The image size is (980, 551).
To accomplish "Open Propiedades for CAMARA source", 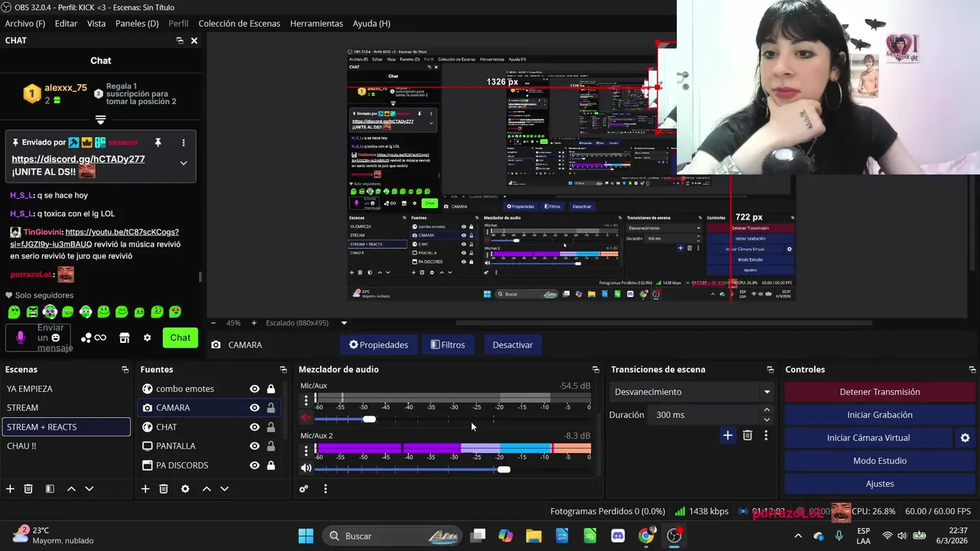I will click(378, 344).
